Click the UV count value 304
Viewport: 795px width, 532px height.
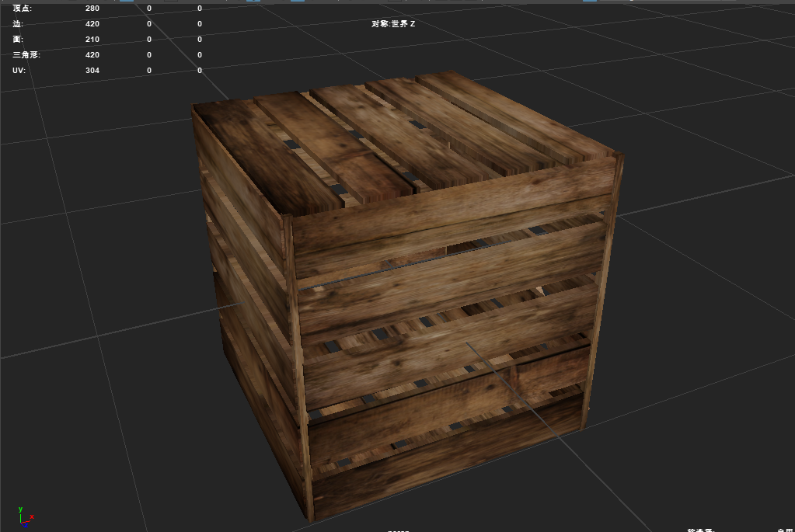click(x=92, y=70)
